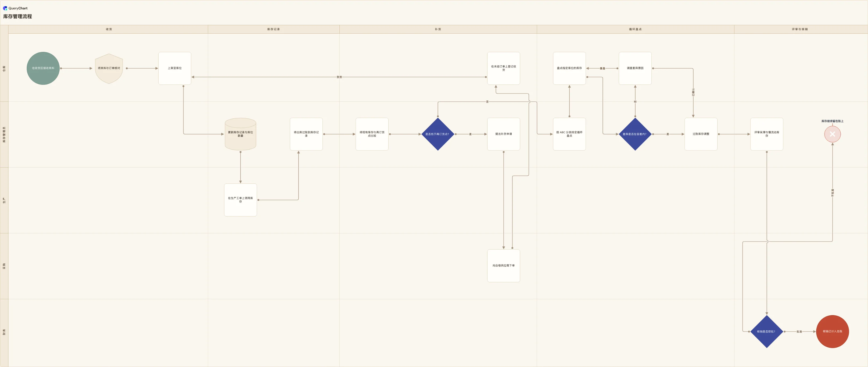Click the '重盘' edge label

coord(602,68)
